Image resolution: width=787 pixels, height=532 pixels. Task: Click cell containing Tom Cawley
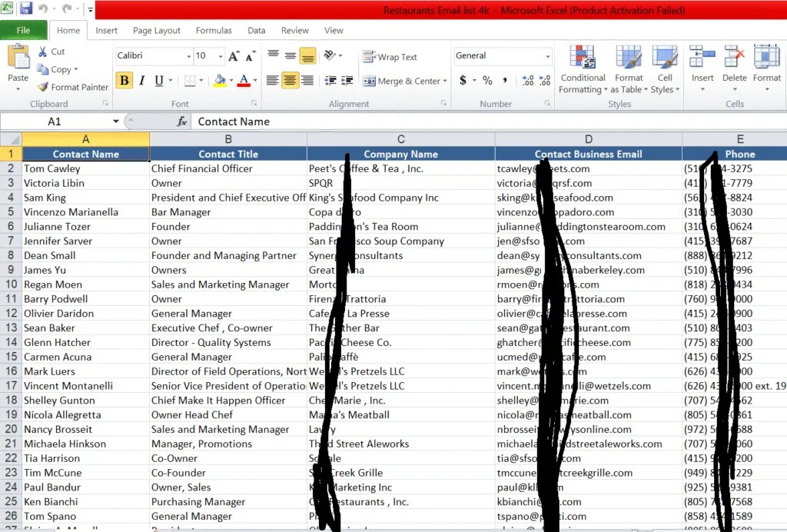tap(86, 168)
